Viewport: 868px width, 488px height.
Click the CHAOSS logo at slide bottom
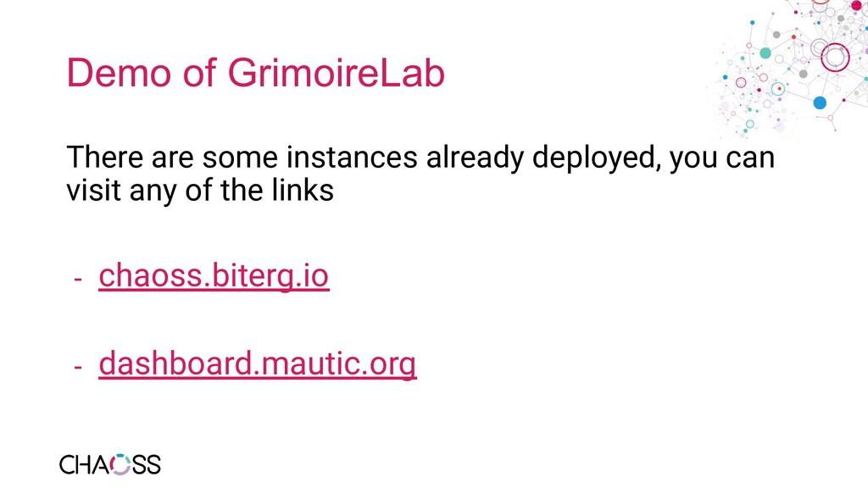pyautogui.click(x=110, y=465)
